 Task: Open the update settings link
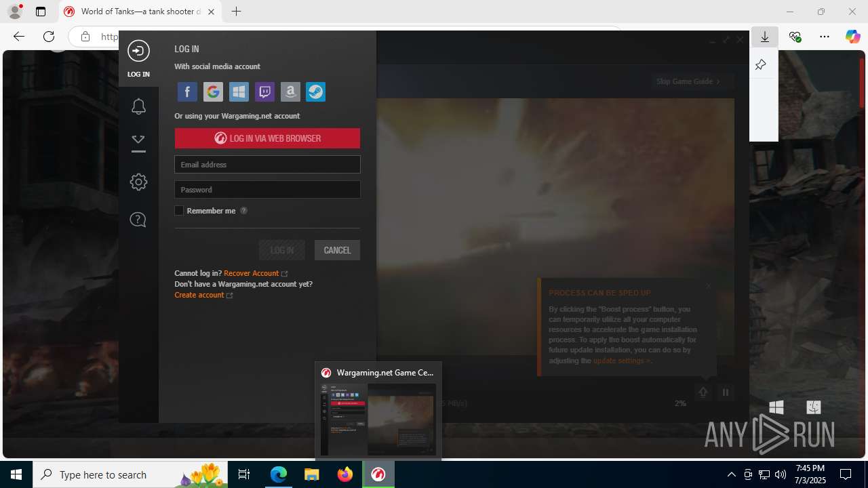[620, 361]
